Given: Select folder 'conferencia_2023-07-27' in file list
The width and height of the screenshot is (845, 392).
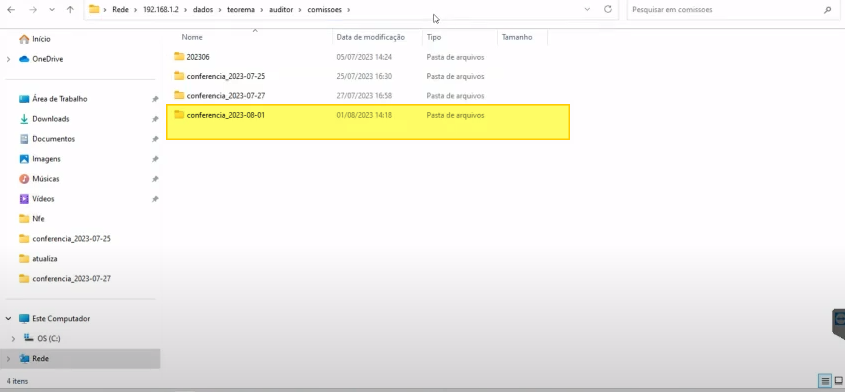Looking at the screenshot, I should (x=225, y=95).
